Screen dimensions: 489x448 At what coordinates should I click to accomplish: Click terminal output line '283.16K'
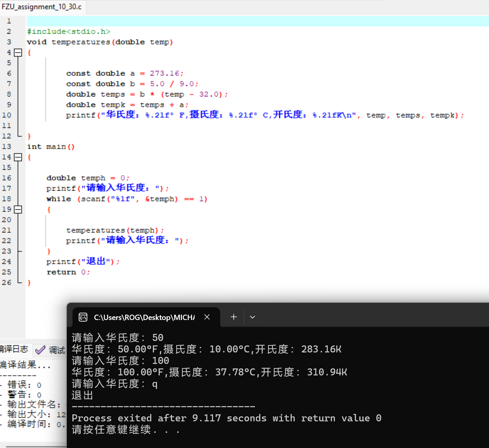(207, 349)
